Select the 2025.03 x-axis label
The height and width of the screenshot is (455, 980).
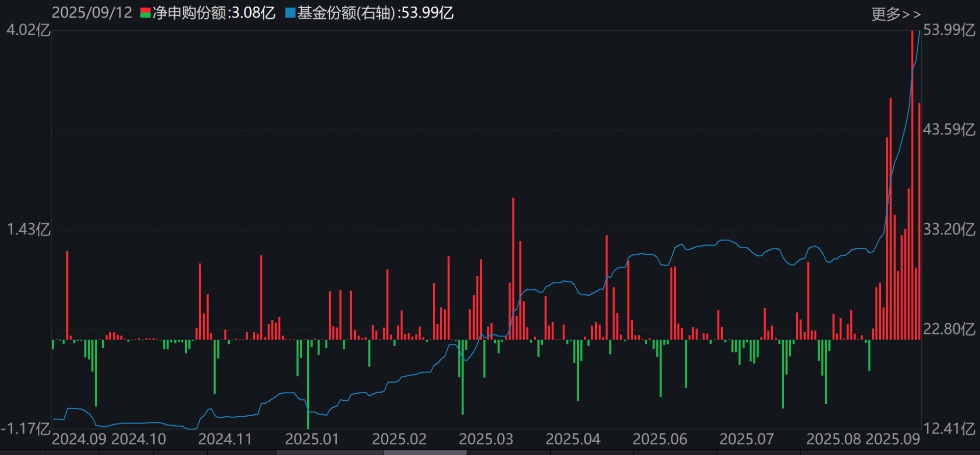click(486, 439)
